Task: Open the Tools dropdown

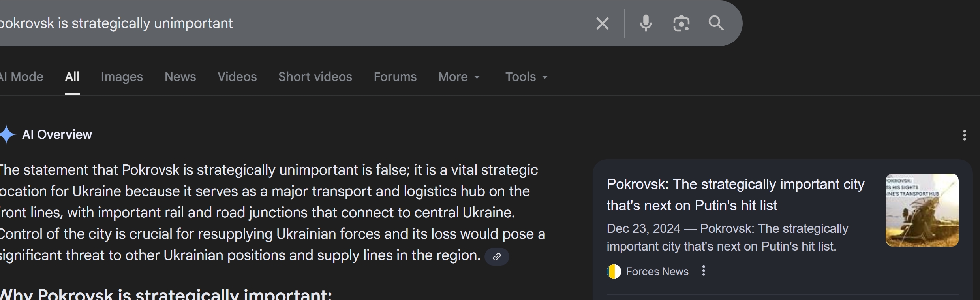Action: tap(527, 77)
